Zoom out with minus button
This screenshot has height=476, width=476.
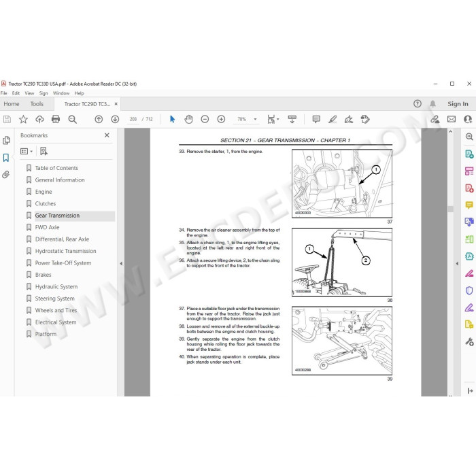[x=205, y=119]
